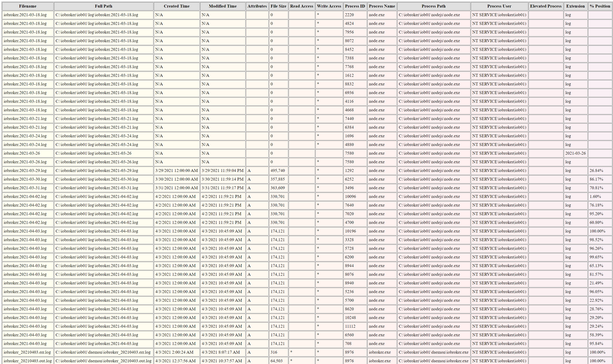Click position value 99.65%
The image size is (613, 364).
point(599,257)
